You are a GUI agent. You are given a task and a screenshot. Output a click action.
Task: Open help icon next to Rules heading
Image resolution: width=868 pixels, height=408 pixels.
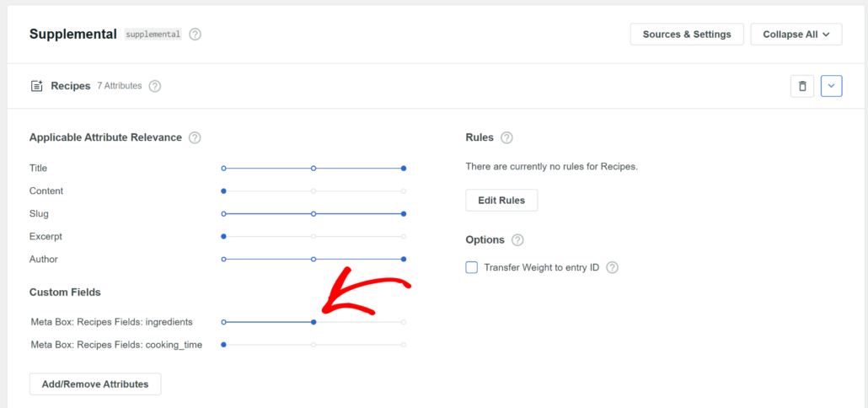506,137
